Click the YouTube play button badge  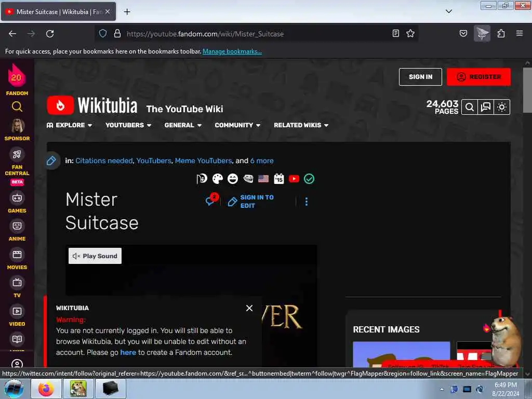[294, 179]
